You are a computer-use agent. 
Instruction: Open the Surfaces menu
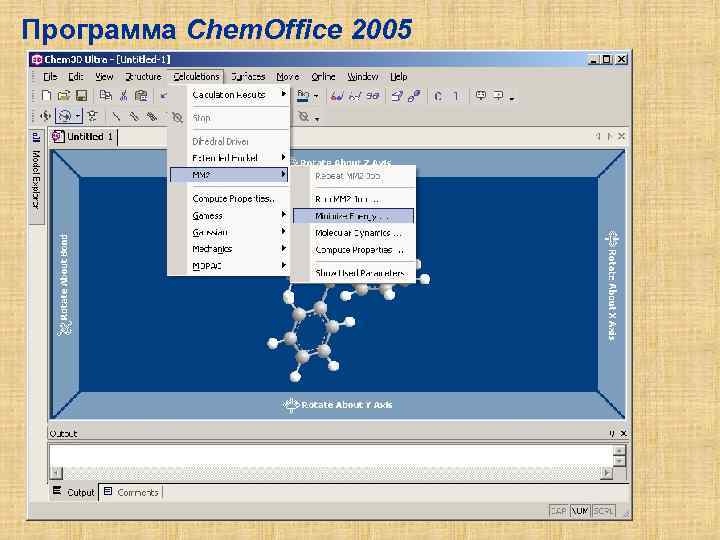pos(248,77)
